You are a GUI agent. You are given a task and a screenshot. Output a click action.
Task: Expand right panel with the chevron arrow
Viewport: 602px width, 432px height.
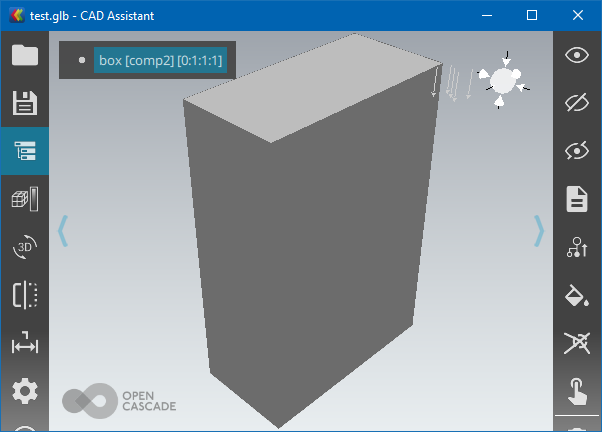[x=539, y=230]
